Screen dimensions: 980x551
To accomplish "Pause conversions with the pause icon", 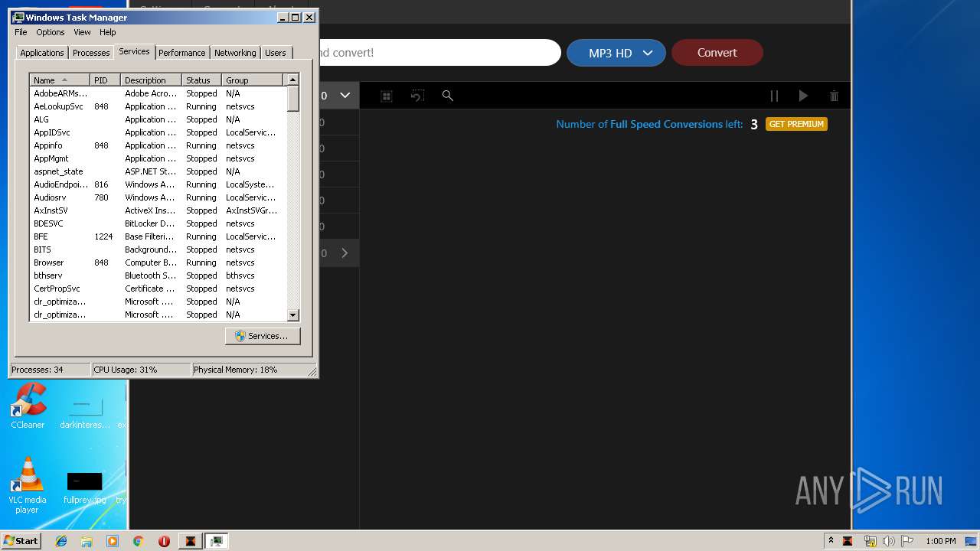I will point(774,96).
